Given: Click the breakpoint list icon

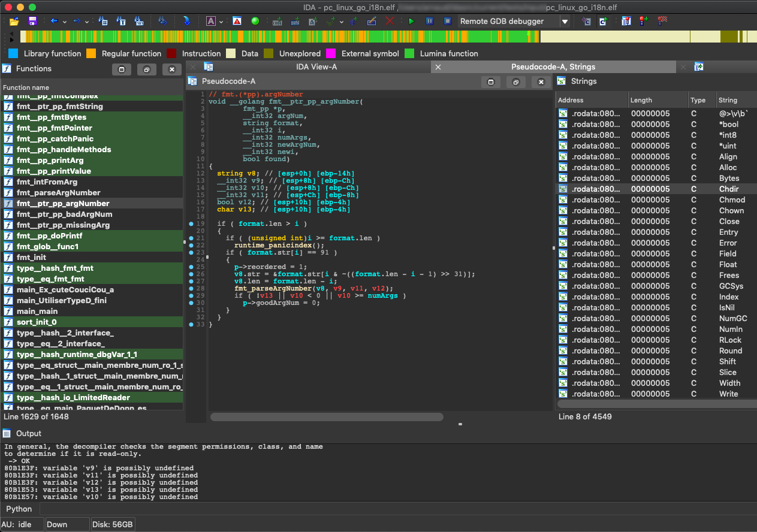Looking at the screenshot, I should tap(626, 20).
